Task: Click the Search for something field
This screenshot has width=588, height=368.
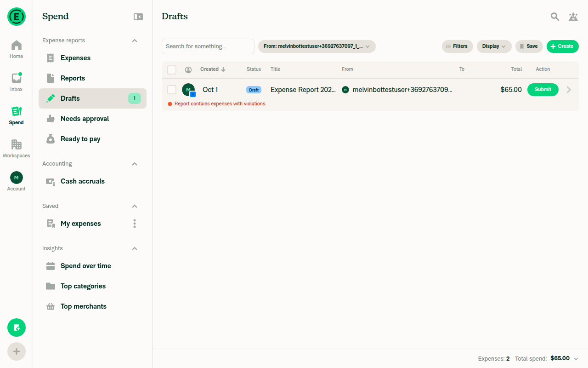Action: point(208,46)
